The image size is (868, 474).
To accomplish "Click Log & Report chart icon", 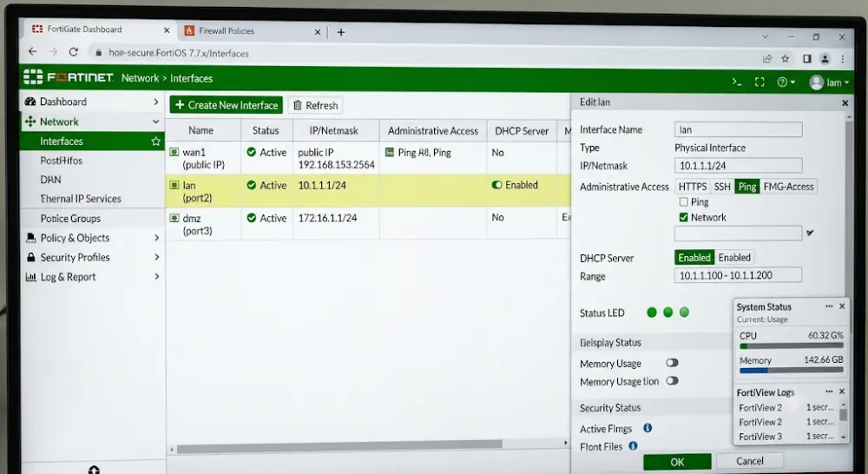I will 31,277.
